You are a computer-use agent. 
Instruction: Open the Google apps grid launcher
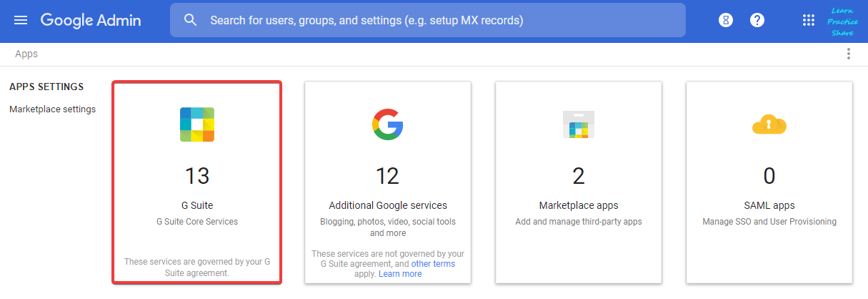tap(809, 20)
